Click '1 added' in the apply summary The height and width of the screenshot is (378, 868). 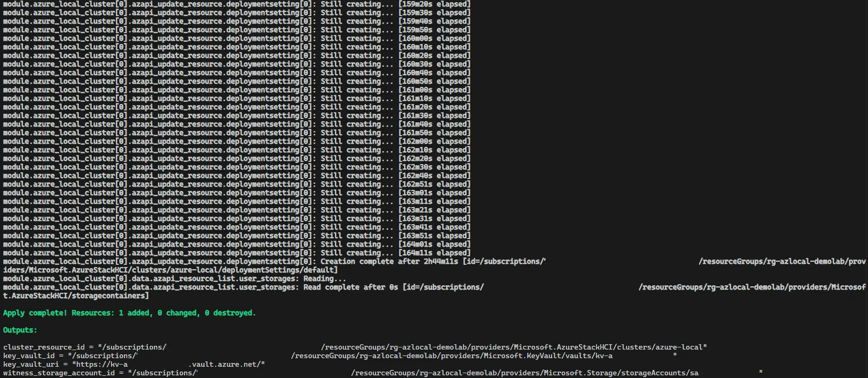pyautogui.click(x=134, y=313)
